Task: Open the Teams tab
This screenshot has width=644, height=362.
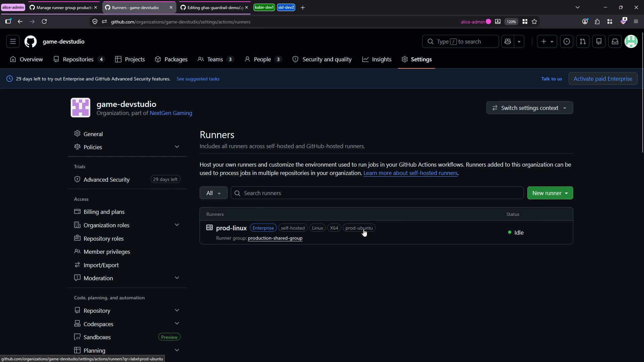Action: pyautogui.click(x=215, y=59)
